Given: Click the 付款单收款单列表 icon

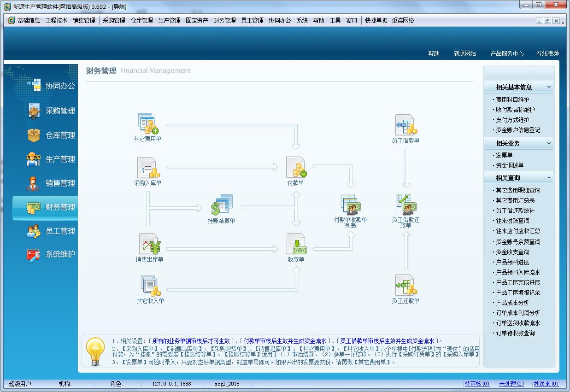Looking at the screenshot, I should (351, 205).
